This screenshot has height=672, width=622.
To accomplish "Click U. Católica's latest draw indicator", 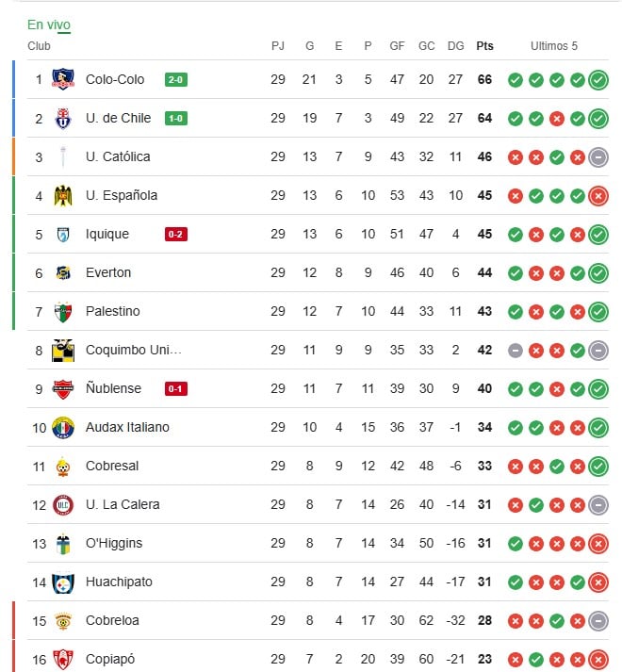I will coord(598,157).
